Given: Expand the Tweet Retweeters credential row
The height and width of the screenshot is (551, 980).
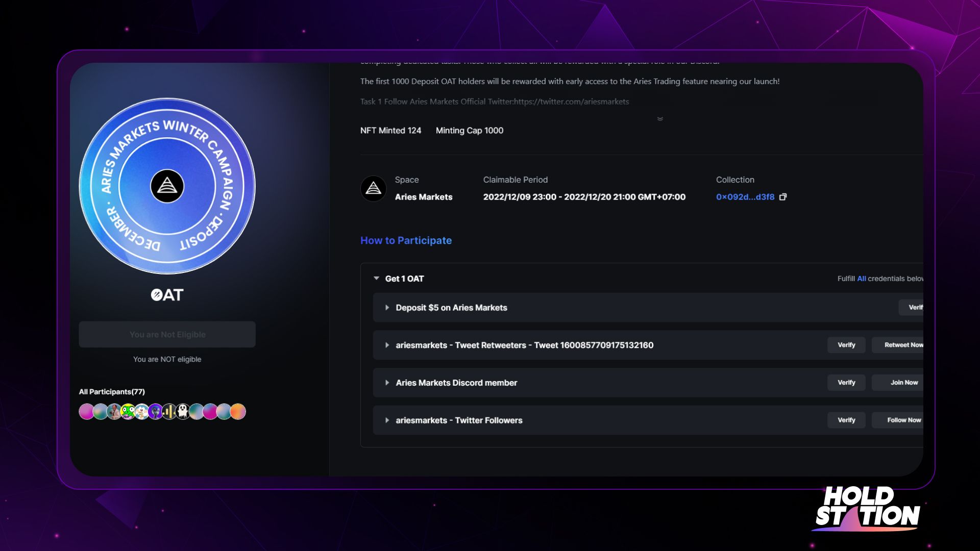Looking at the screenshot, I should pyautogui.click(x=387, y=345).
